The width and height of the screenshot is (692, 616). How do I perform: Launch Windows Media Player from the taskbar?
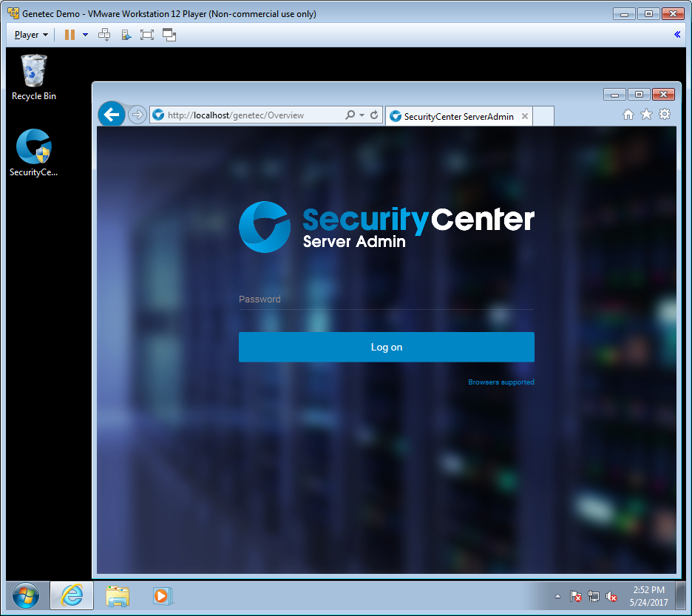point(163,596)
